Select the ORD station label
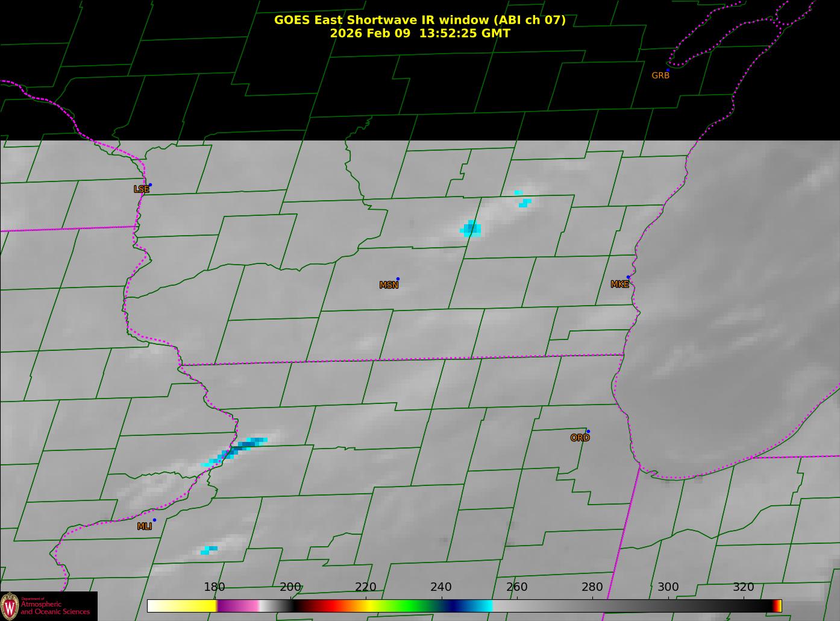 [x=580, y=438]
